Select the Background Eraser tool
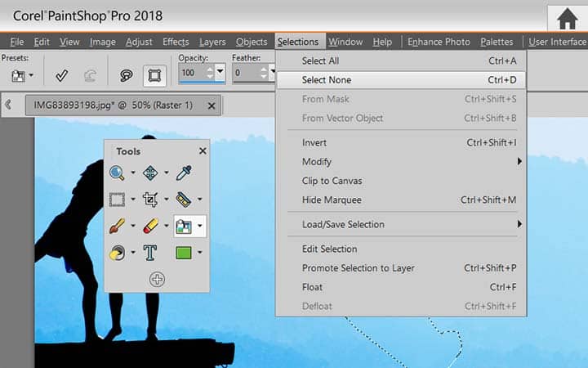588x368 pixels. point(184,226)
